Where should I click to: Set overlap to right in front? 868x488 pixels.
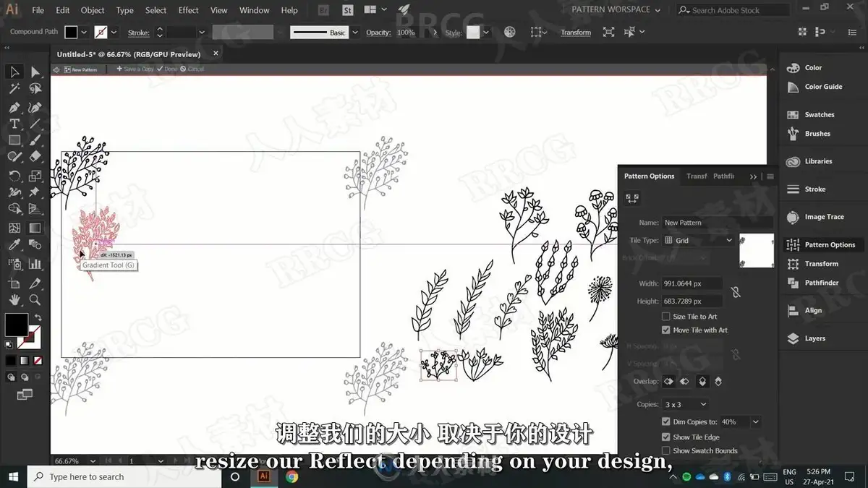pos(684,381)
